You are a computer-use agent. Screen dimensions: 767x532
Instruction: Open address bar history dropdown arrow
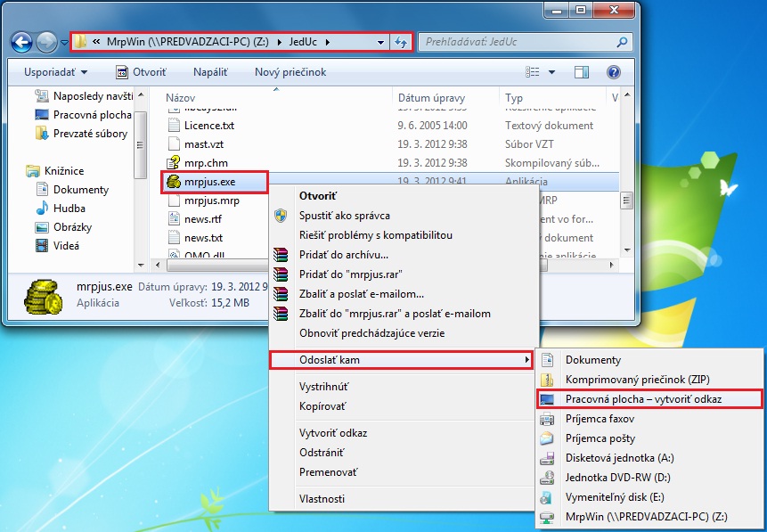pos(380,43)
